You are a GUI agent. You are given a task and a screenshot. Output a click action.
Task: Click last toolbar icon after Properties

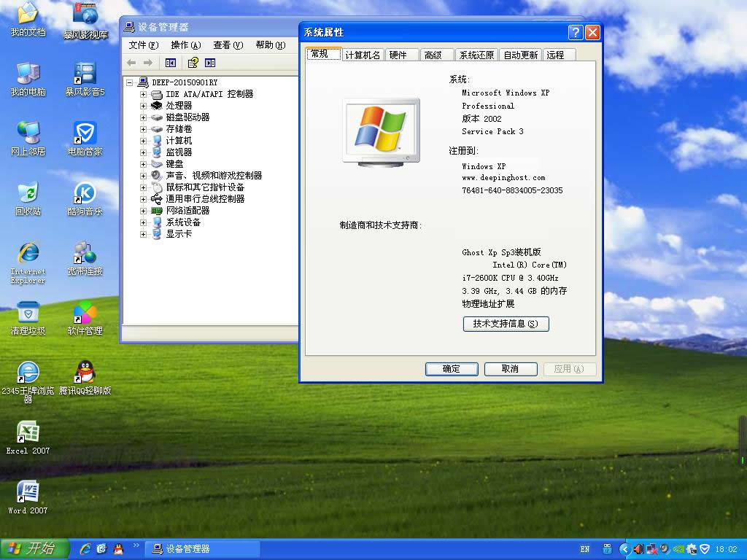tap(210, 63)
